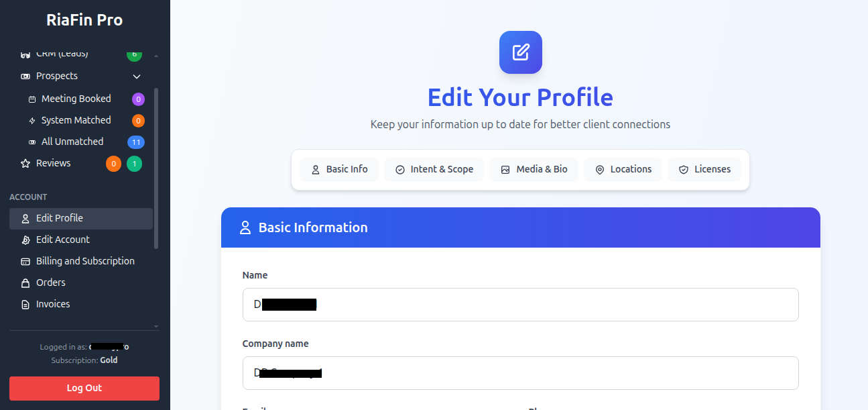868x410 pixels.
Task: Click the Log Out button
Action: (x=84, y=388)
